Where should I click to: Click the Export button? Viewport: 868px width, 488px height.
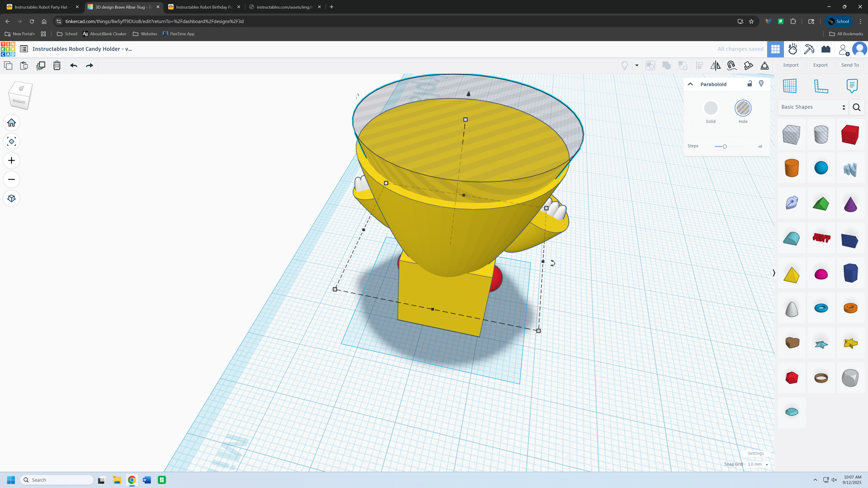[820, 65]
